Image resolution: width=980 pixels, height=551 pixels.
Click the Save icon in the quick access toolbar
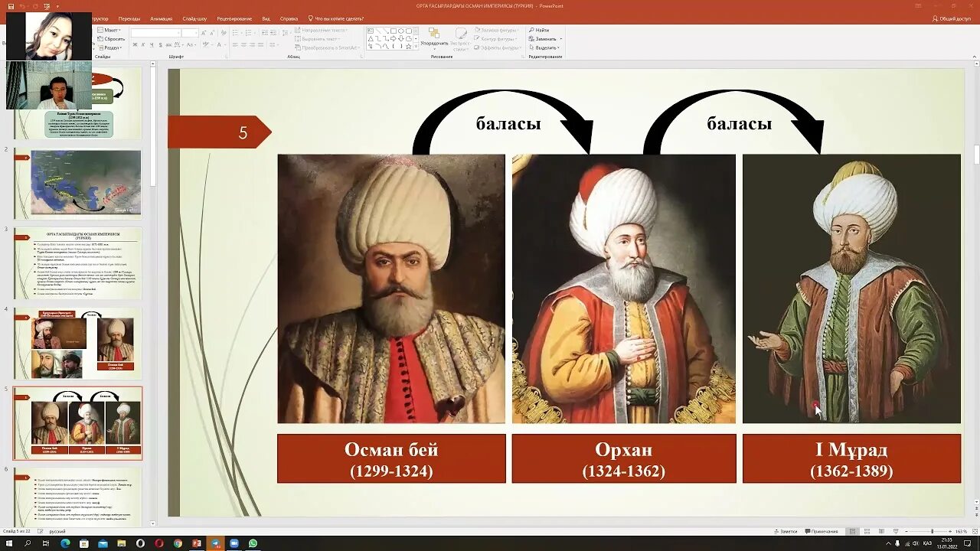[x=11, y=6]
